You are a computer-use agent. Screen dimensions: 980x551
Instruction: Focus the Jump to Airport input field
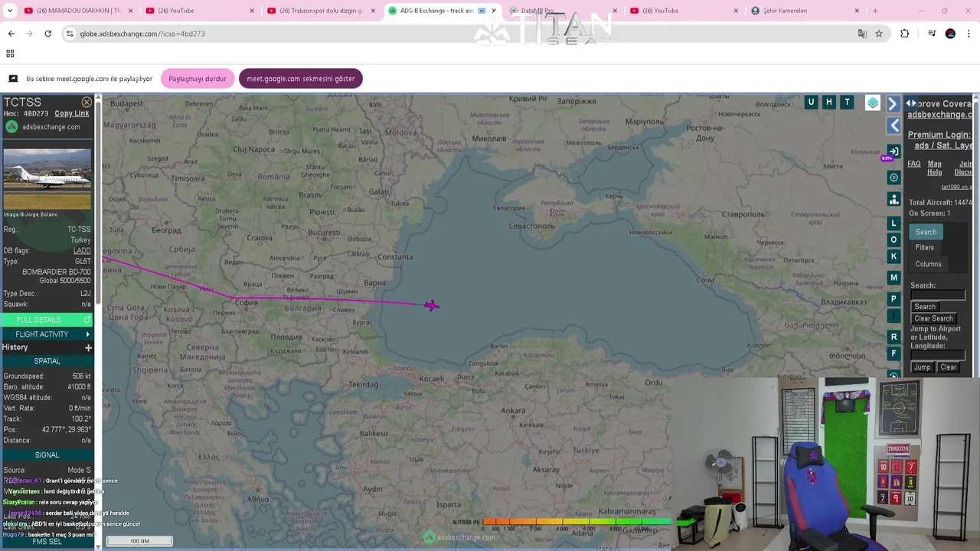point(938,355)
